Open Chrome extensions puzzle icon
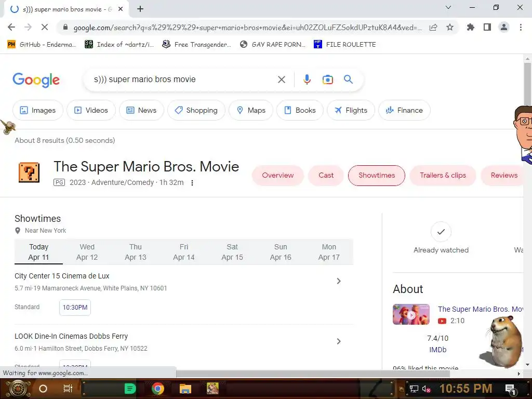 coord(471,27)
